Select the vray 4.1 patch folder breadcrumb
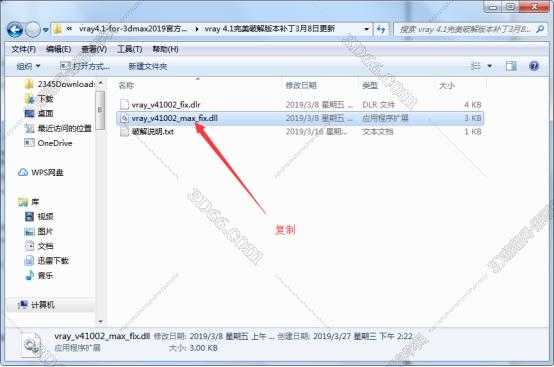This screenshot has width=554, height=367. 270,29
